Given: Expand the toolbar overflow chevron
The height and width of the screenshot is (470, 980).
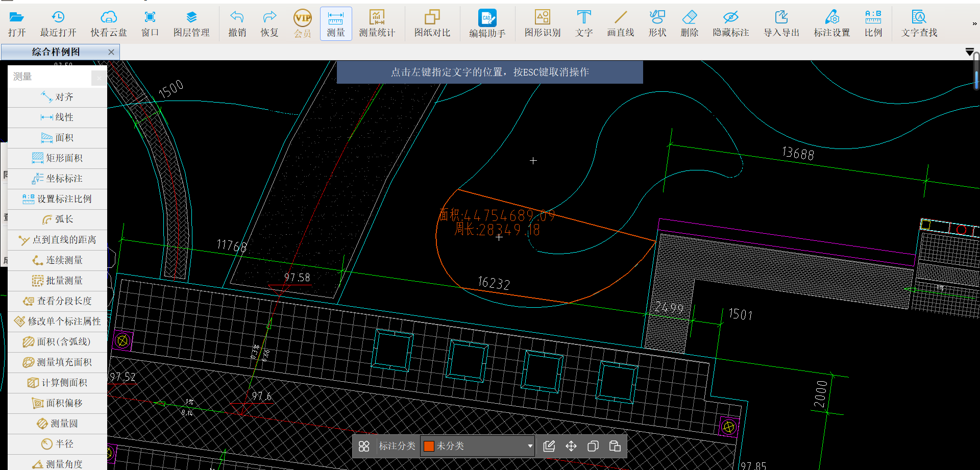Looking at the screenshot, I should click(974, 23).
